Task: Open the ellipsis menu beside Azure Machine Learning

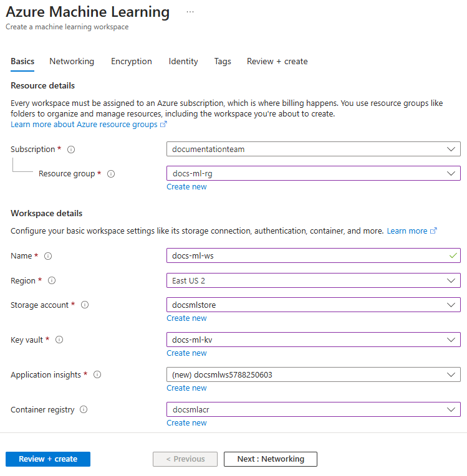Action: point(190,12)
